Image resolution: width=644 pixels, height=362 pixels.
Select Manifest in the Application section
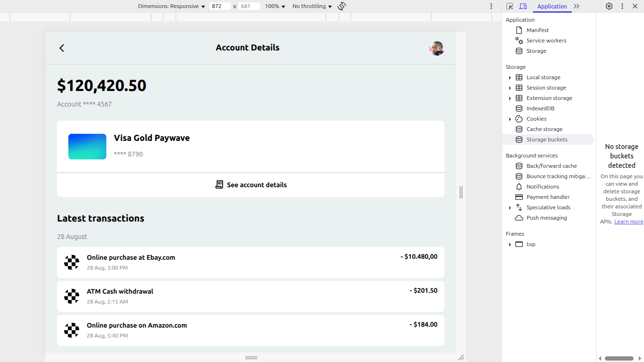[x=537, y=30]
